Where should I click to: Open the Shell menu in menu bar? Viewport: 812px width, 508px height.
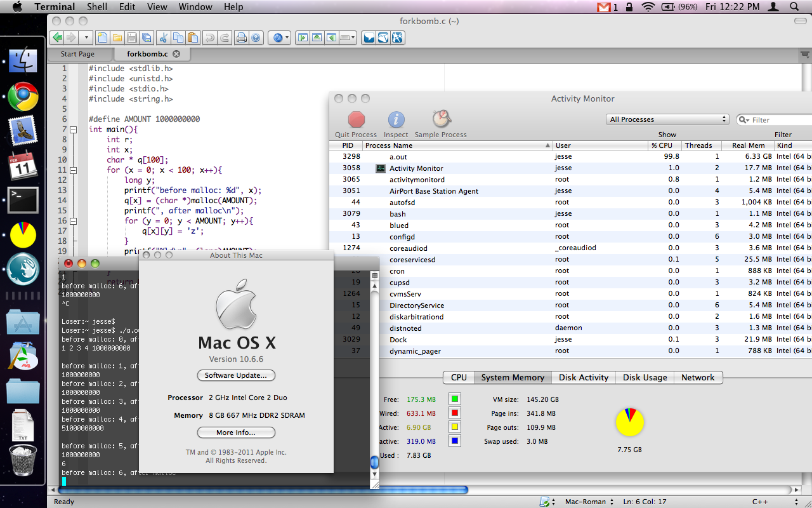[97, 7]
